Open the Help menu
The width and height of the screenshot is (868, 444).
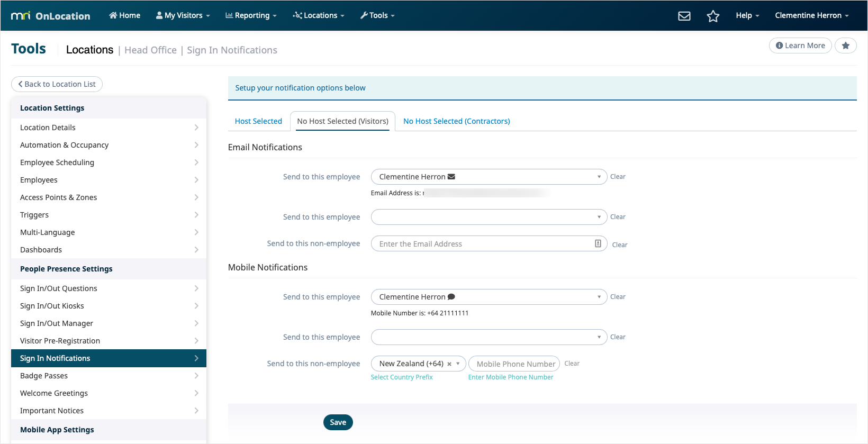pyautogui.click(x=747, y=15)
